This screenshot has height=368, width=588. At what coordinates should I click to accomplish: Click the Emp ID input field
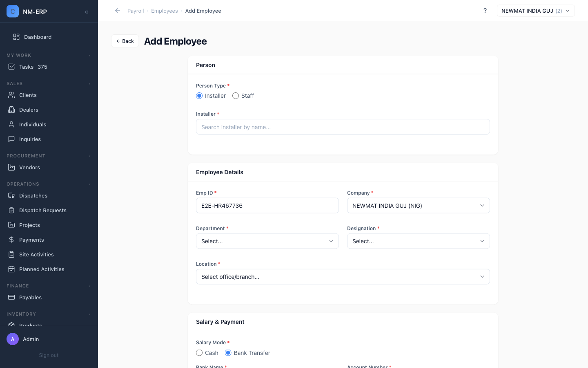pos(267,206)
